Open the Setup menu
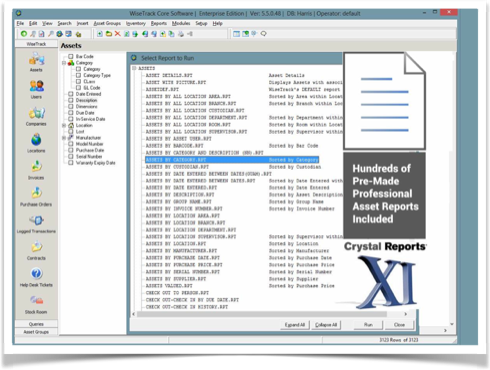Viewport: 490px width, 370px height. coord(201,23)
